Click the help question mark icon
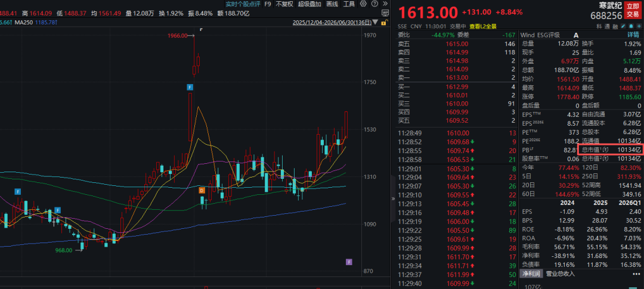 click(x=374, y=4)
